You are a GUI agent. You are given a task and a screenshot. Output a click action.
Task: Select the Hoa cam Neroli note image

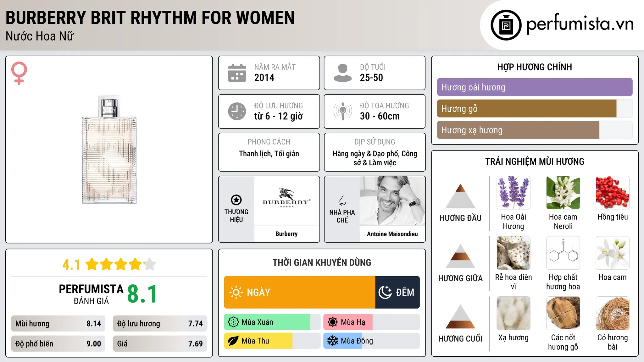[x=563, y=193]
